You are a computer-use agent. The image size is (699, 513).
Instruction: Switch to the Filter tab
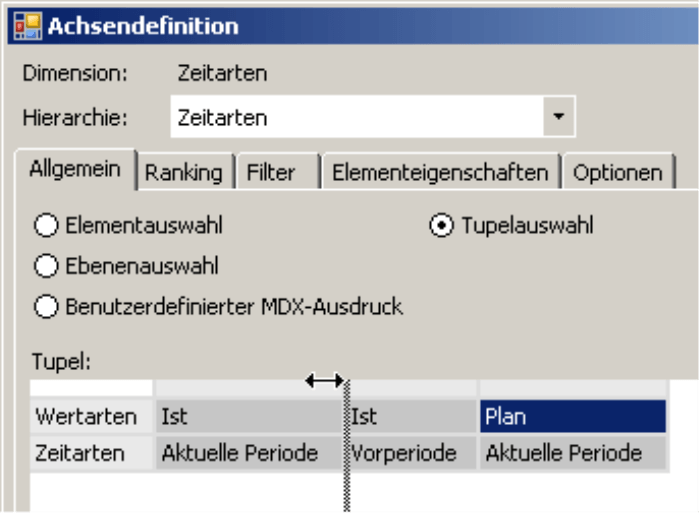click(x=272, y=172)
